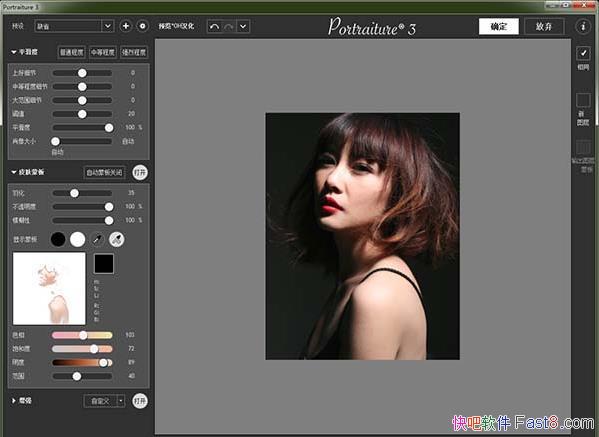Open preset manager gear icon
The width and height of the screenshot is (599, 437).
[142, 26]
